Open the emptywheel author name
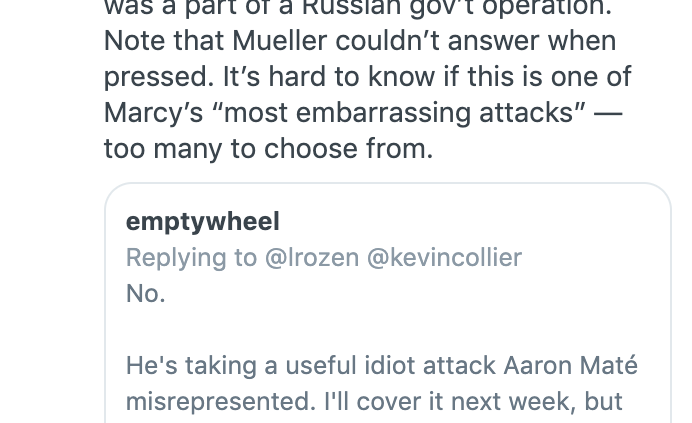Screen dimensions: 692x423 point(203,222)
